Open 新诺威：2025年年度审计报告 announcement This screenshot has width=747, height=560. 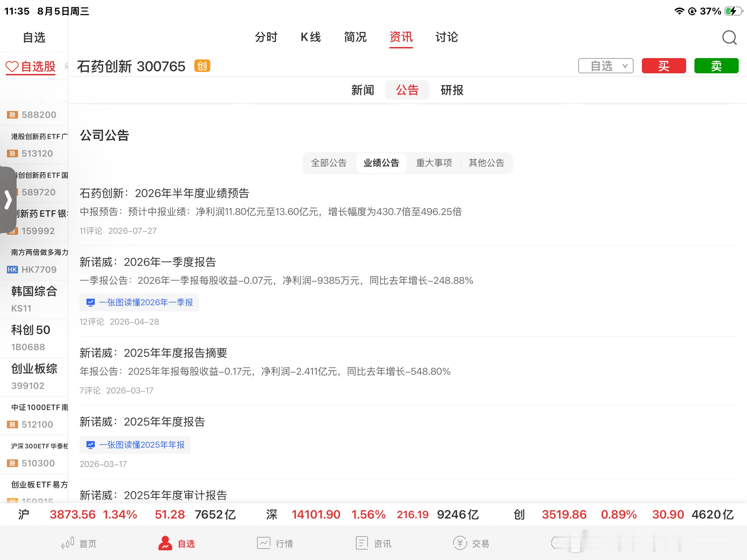pyautogui.click(x=153, y=495)
